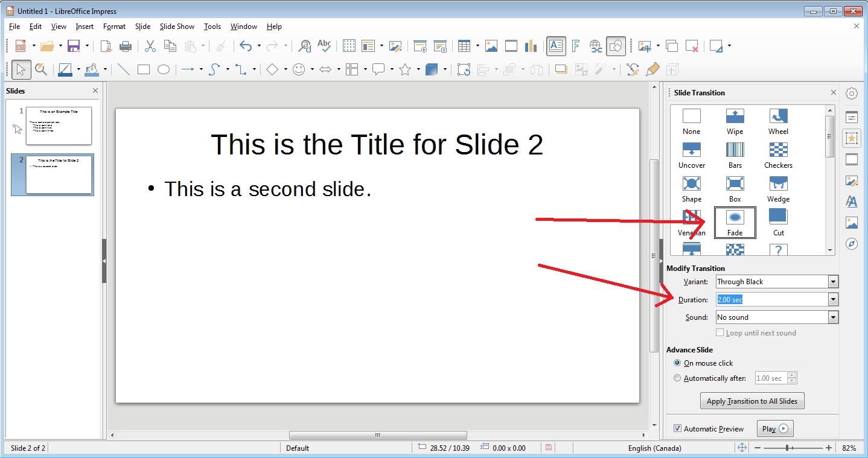Click the Print icon in toolbar

pos(126,46)
